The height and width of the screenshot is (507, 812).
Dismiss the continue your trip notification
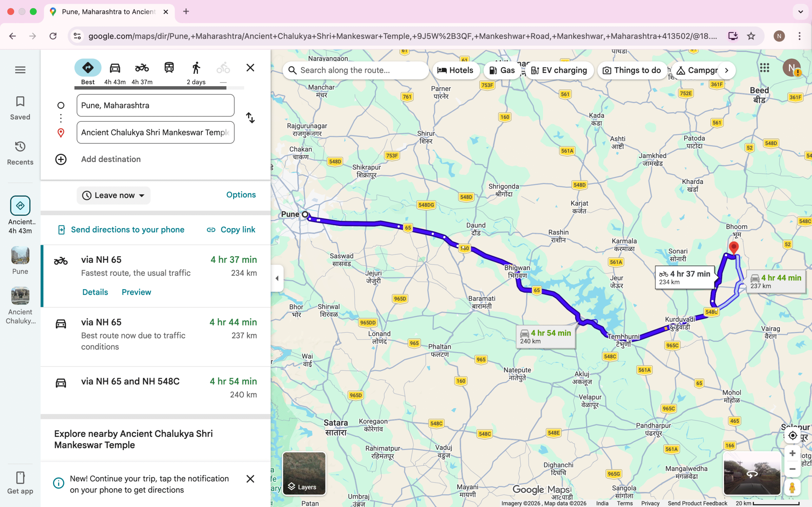(250, 479)
